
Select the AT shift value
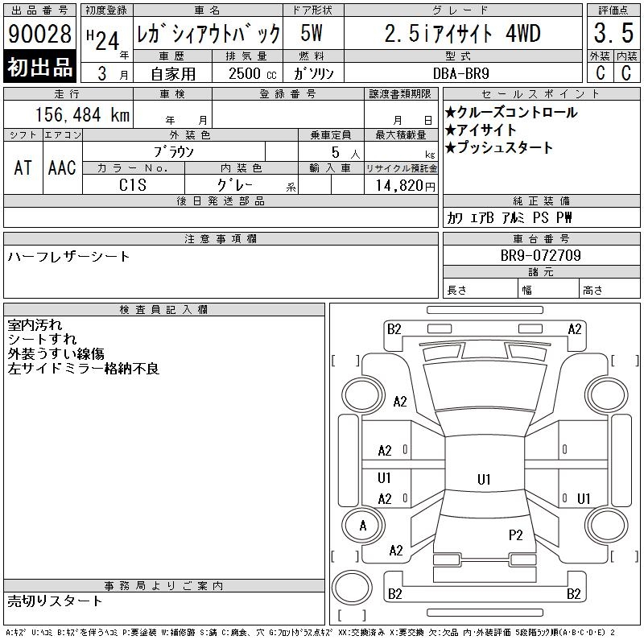[x=23, y=167]
